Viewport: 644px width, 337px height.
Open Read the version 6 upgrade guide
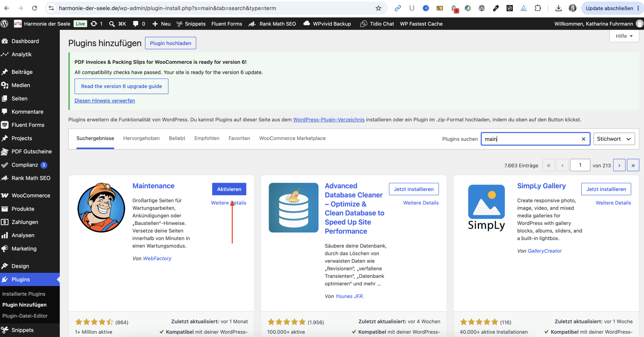tap(122, 86)
